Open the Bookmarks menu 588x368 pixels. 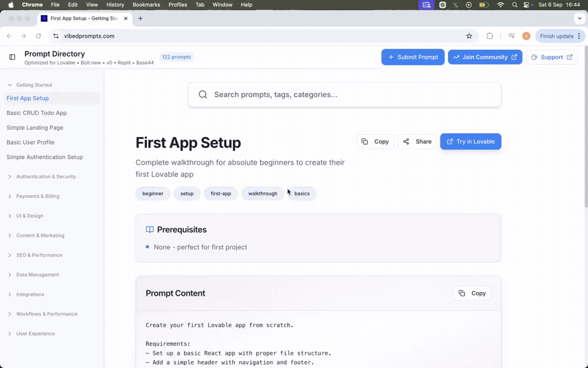pyautogui.click(x=146, y=5)
